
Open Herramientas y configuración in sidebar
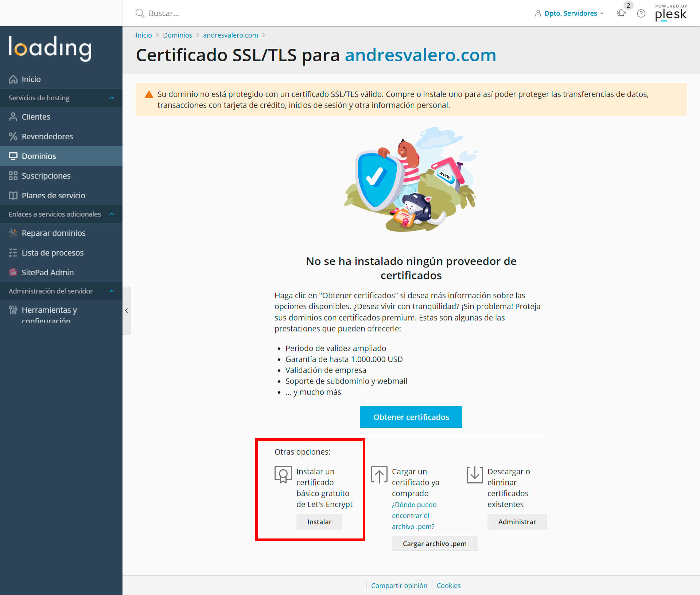pyautogui.click(x=61, y=312)
